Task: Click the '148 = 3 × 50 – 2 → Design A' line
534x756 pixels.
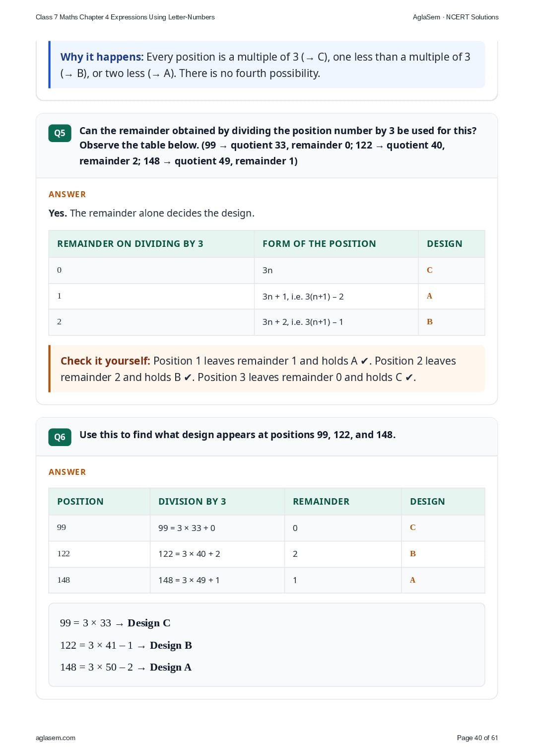Action: pos(126,667)
